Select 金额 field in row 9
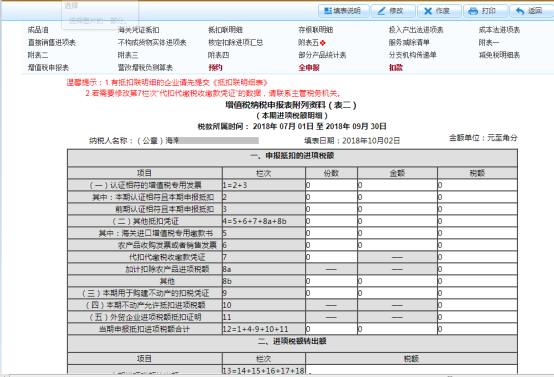Viewport: 554px width, 377px height. click(397, 293)
